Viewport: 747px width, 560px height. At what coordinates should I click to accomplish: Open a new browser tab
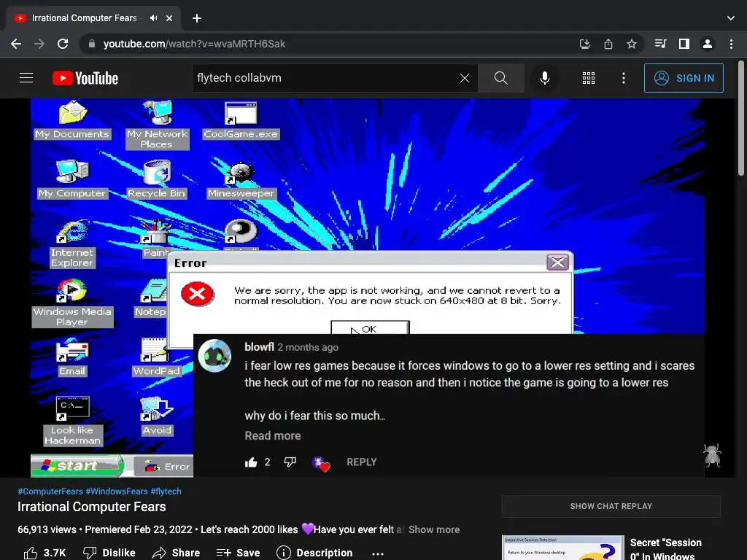tap(197, 18)
